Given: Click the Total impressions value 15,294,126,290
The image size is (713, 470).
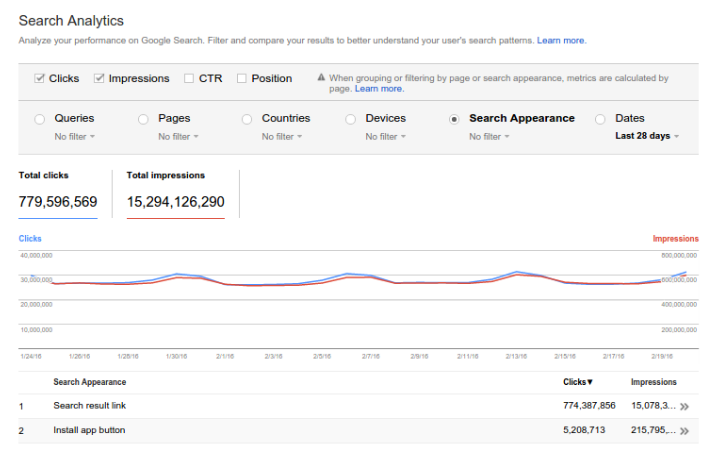Looking at the screenshot, I should click(175, 202).
